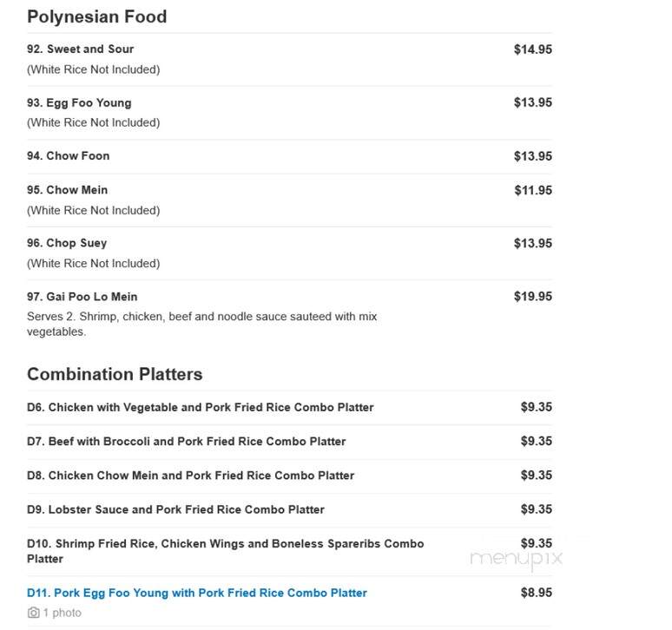672x630 pixels.
Task: Click the Polynesian Food section heading
Action: [97, 16]
